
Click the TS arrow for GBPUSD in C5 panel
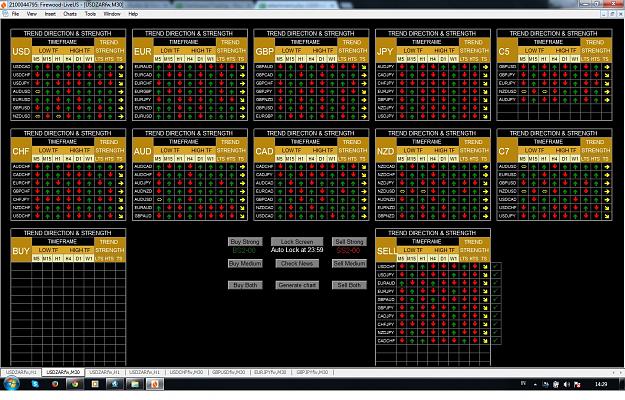tap(607, 67)
